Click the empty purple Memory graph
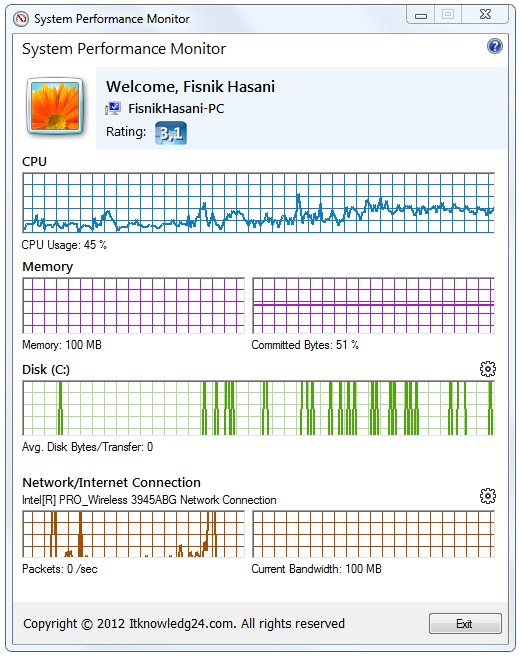 (x=133, y=305)
